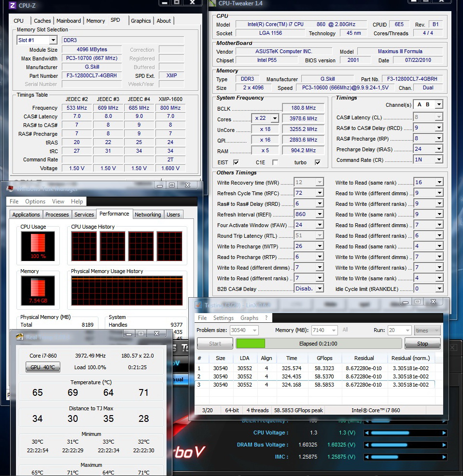463x476 pixels.
Task: Open the Processes tab in Task Manager
Action: tap(57, 215)
